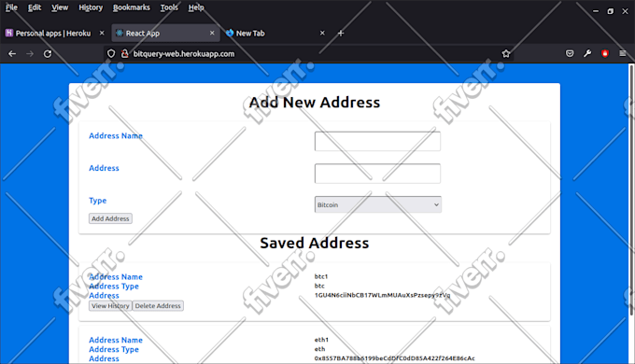
Task: Open the Bookmarks menu
Action: coord(132,7)
